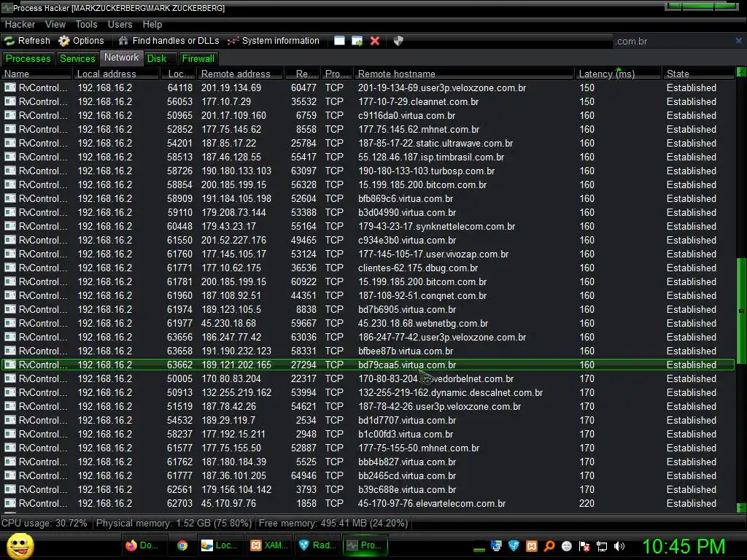Click hostname 187-108-92-51.conqnet.com.br
747x560 pixels.
pos(422,295)
